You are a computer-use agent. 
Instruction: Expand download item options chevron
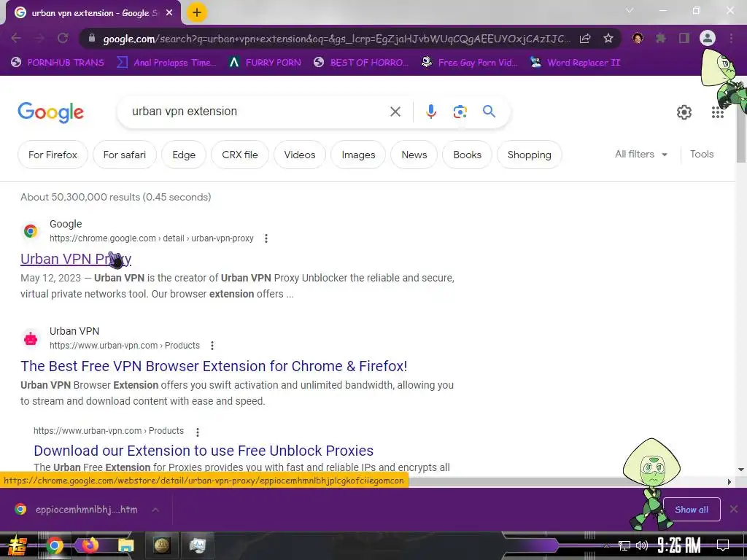pyautogui.click(x=155, y=510)
